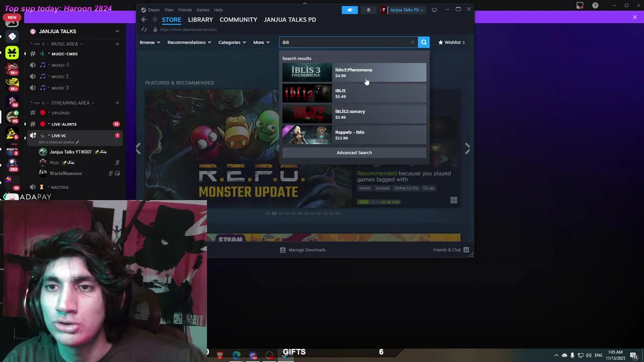Go to the STORE tab
644x362 pixels.
tap(172, 20)
